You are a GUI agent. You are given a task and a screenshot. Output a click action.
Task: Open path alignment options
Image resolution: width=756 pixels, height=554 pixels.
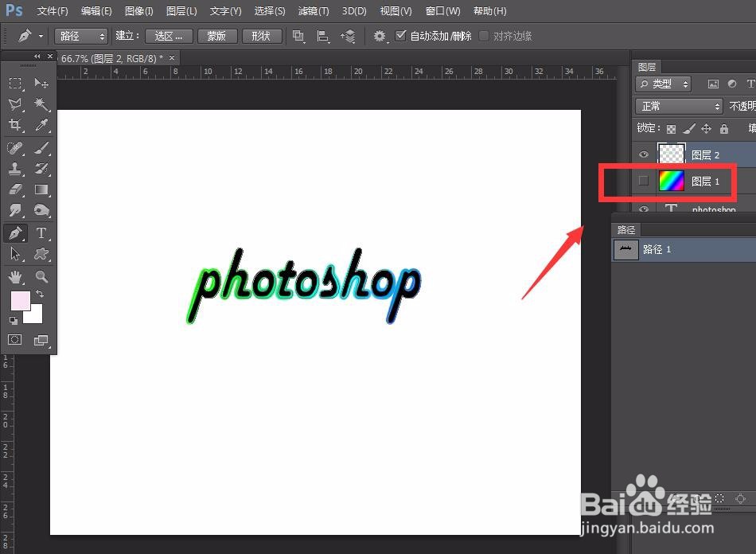point(322,36)
